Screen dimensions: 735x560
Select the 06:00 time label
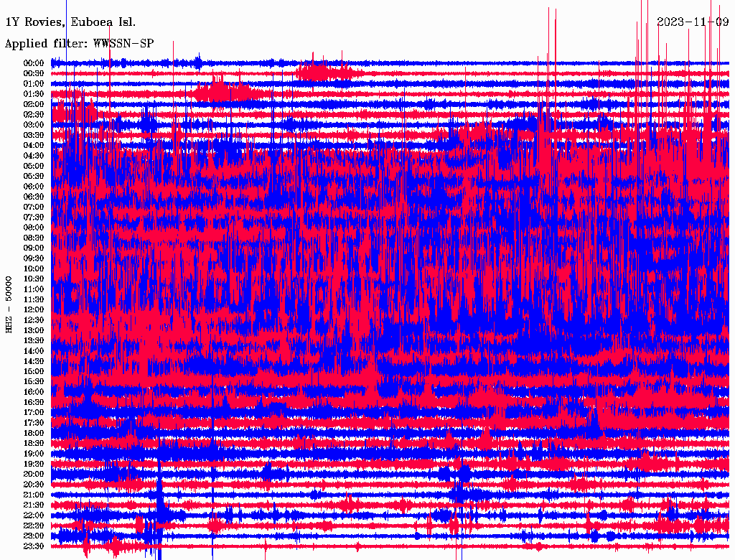point(34,186)
